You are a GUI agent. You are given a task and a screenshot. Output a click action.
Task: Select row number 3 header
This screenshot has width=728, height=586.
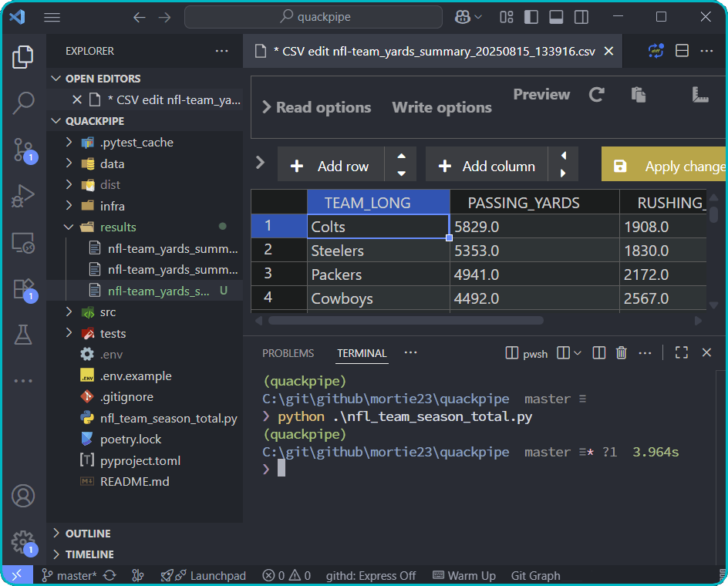click(x=279, y=274)
